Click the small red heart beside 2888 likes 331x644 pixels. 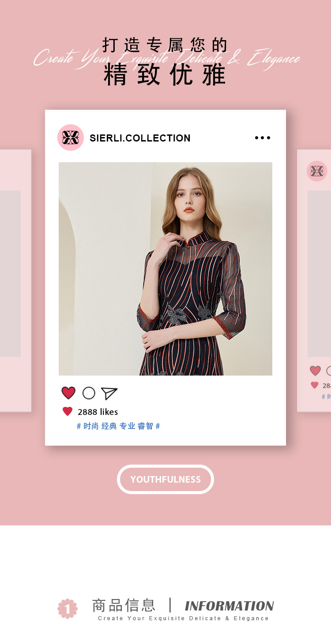point(68,412)
